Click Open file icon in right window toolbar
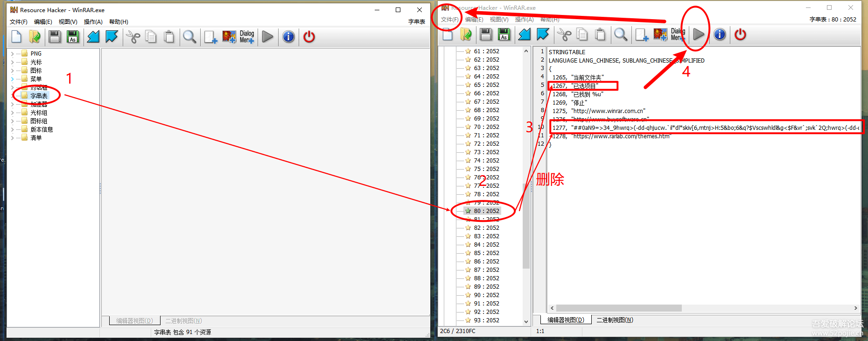The image size is (868, 341). [466, 34]
